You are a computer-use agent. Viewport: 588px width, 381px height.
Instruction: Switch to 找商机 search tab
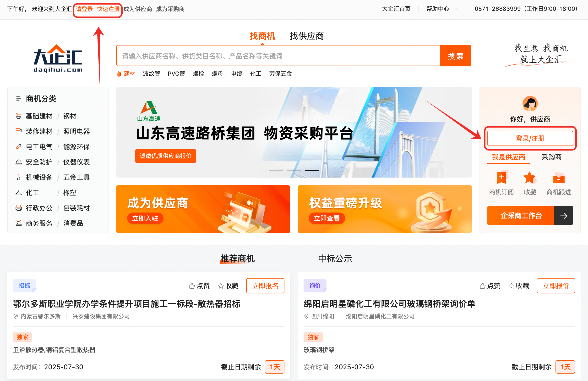(x=262, y=36)
